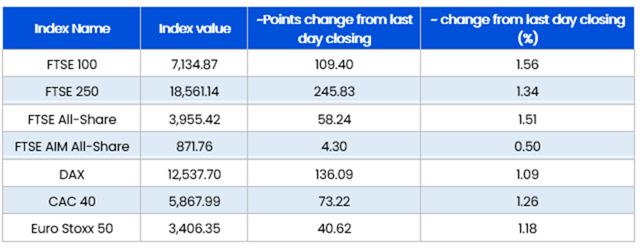Screen dimensions: 644x252
Task: Select the CAC 40 name cell
Action: (x=72, y=201)
